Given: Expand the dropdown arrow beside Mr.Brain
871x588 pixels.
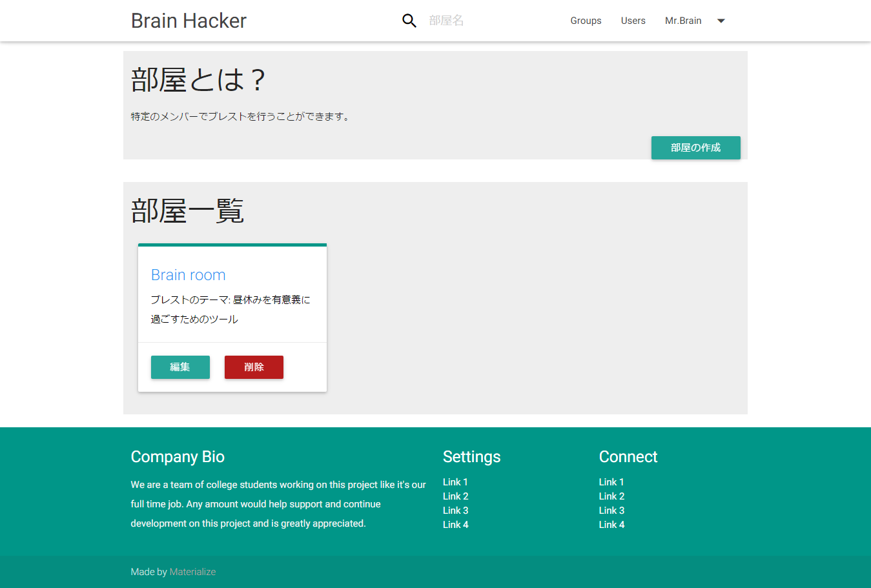Looking at the screenshot, I should 721,21.
